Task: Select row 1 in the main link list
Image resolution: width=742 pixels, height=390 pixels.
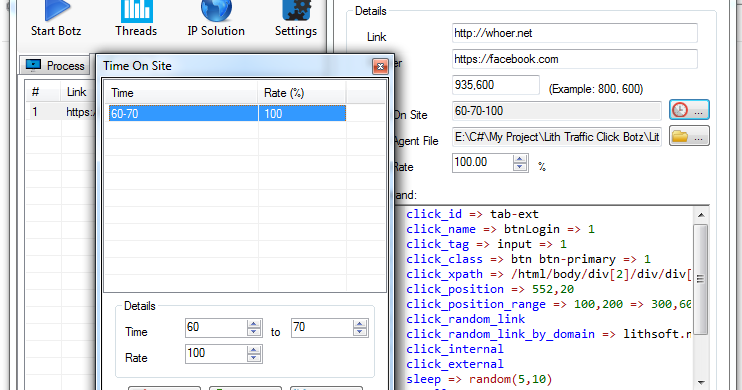Action: (61, 112)
